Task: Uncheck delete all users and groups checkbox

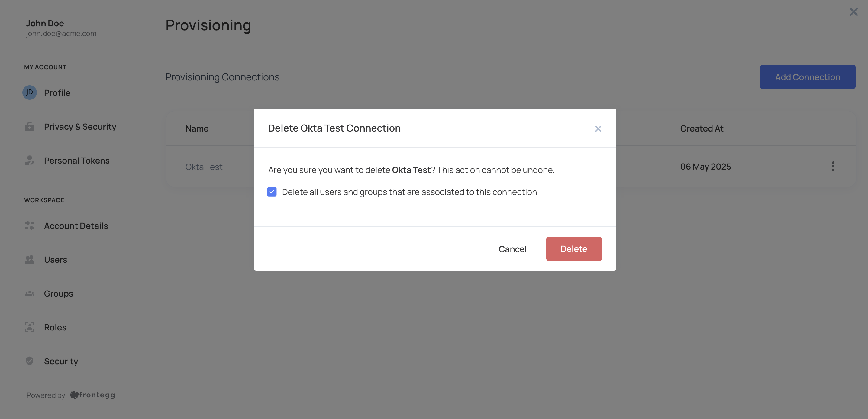Action: 272,192
